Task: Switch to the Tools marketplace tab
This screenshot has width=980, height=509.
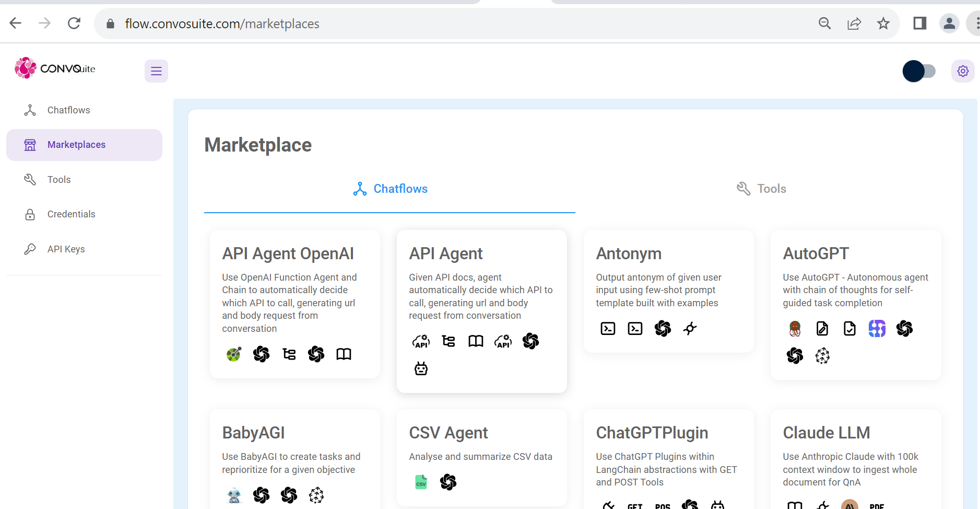Action: pos(761,189)
